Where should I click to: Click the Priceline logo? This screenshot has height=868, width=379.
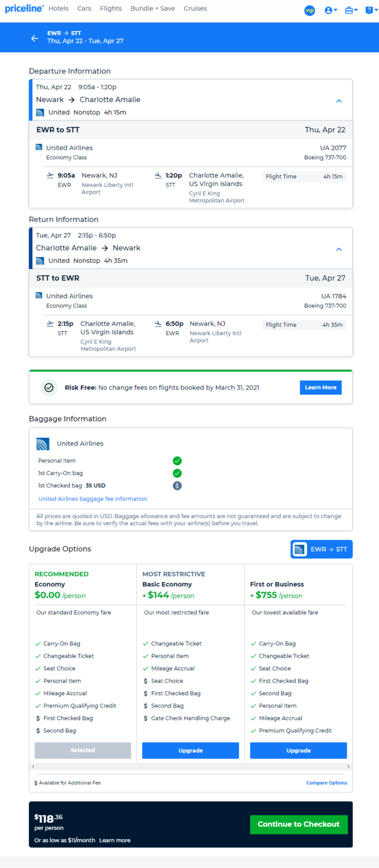click(x=24, y=8)
